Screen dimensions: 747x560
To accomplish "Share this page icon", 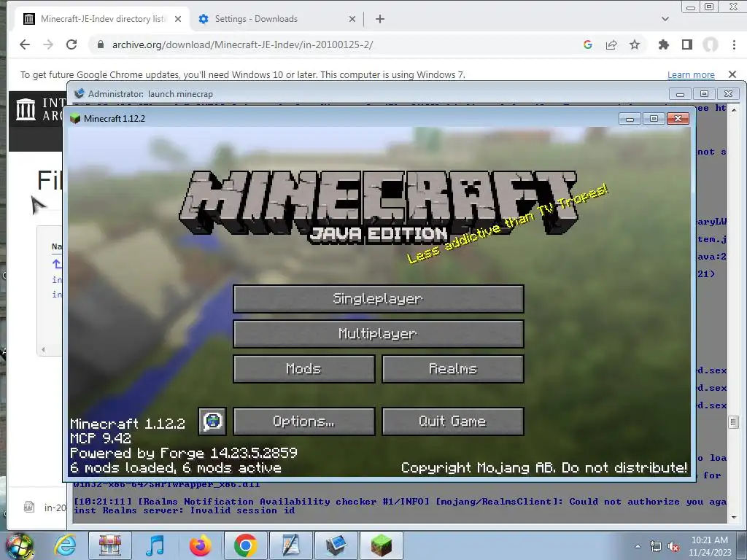I will tap(611, 44).
